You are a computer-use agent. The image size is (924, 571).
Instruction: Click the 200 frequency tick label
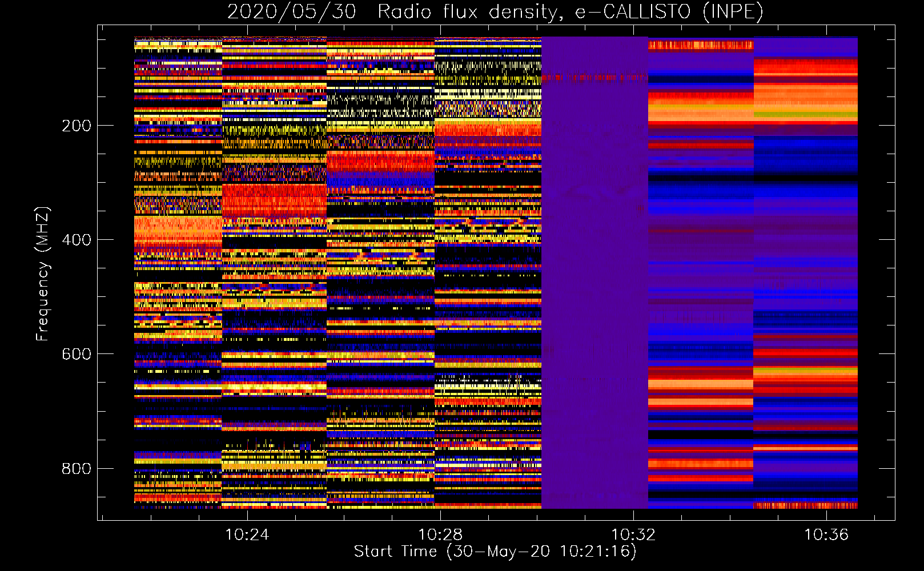77,126
